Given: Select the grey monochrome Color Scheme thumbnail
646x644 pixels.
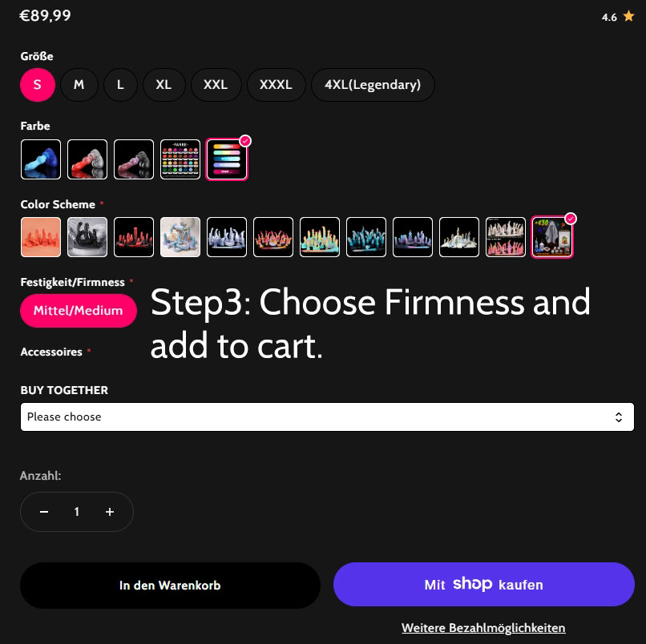Looking at the screenshot, I should [87, 237].
